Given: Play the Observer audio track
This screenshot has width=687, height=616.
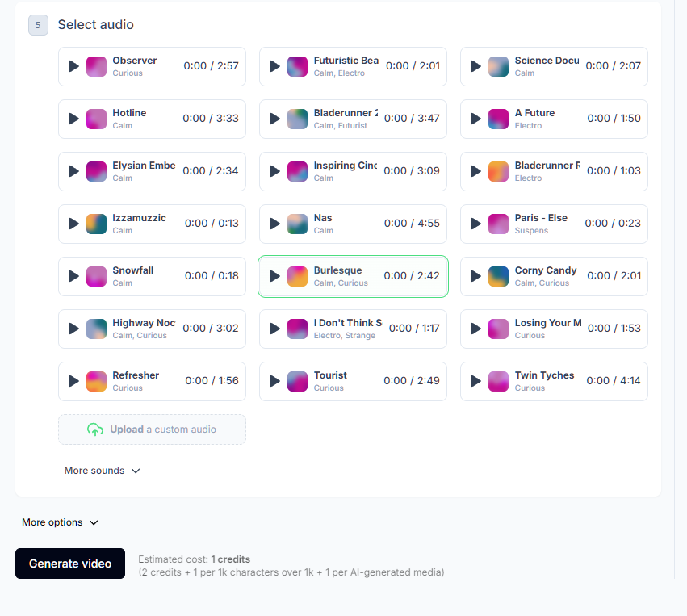Looking at the screenshot, I should 73,66.
